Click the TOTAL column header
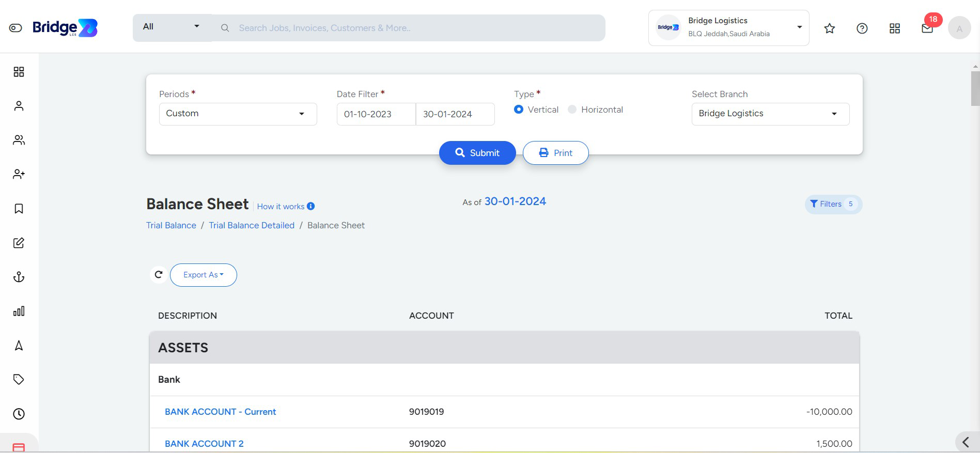The width and height of the screenshot is (980, 453). point(838,316)
